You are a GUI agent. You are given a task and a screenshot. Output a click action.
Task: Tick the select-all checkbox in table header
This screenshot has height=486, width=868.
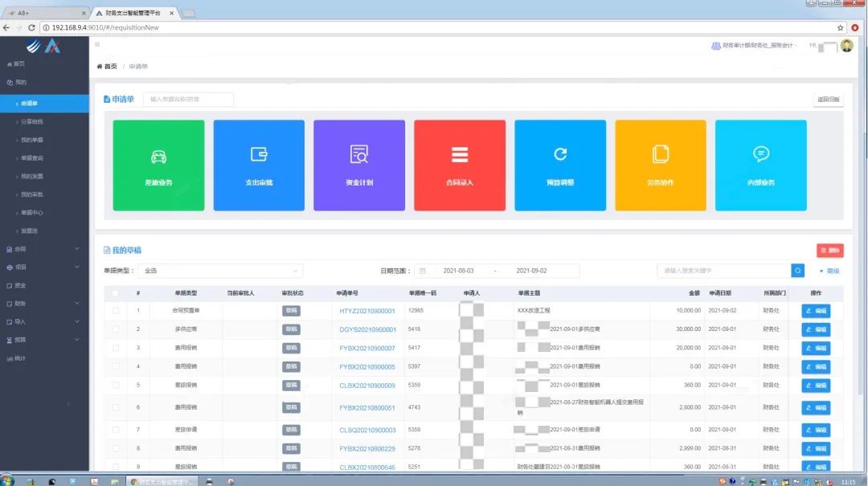click(x=115, y=293)
